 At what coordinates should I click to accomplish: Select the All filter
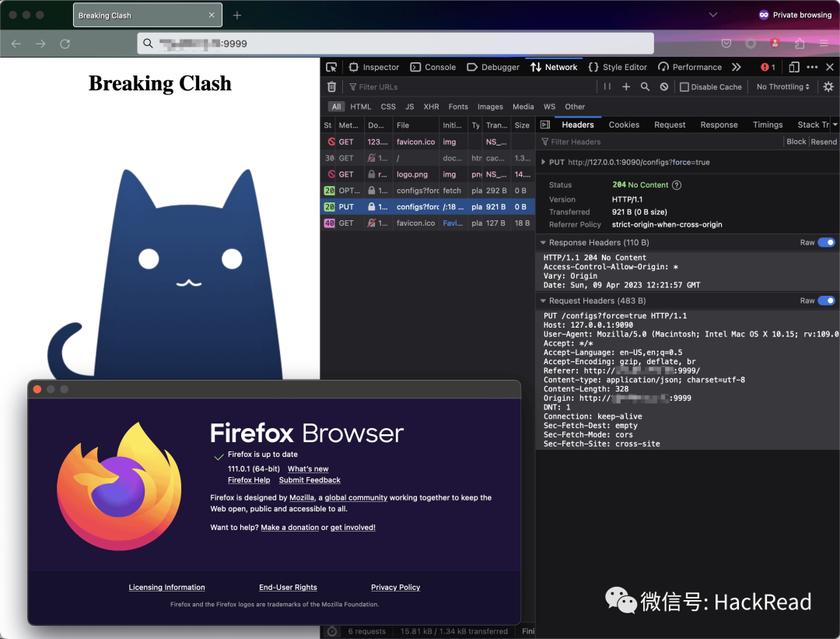coord(336,107)
